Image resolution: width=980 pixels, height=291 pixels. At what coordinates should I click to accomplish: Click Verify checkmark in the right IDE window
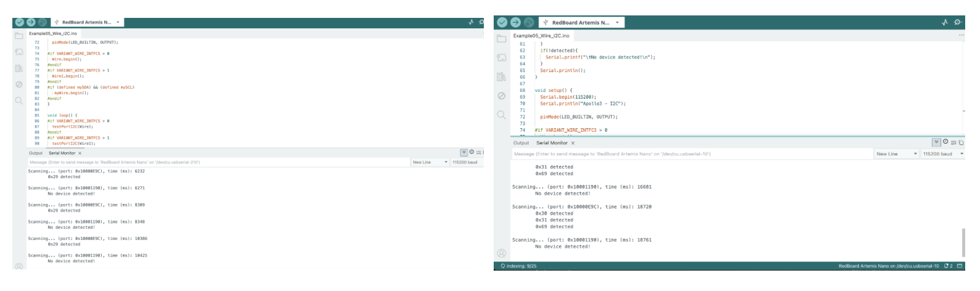[x=502, y=22]
